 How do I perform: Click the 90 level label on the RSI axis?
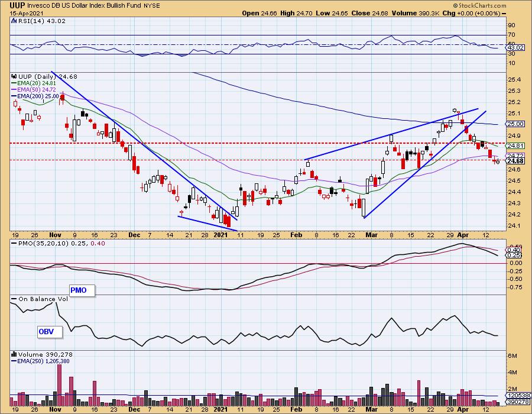[x=512, y=25]
